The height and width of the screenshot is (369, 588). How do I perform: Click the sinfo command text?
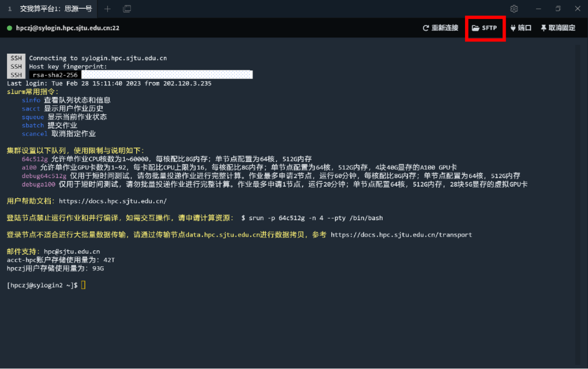tap(31, 100)
